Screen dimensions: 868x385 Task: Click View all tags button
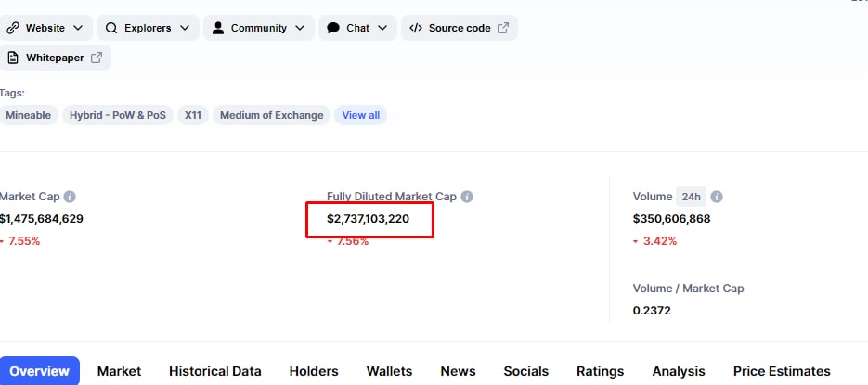coord(361,115)
